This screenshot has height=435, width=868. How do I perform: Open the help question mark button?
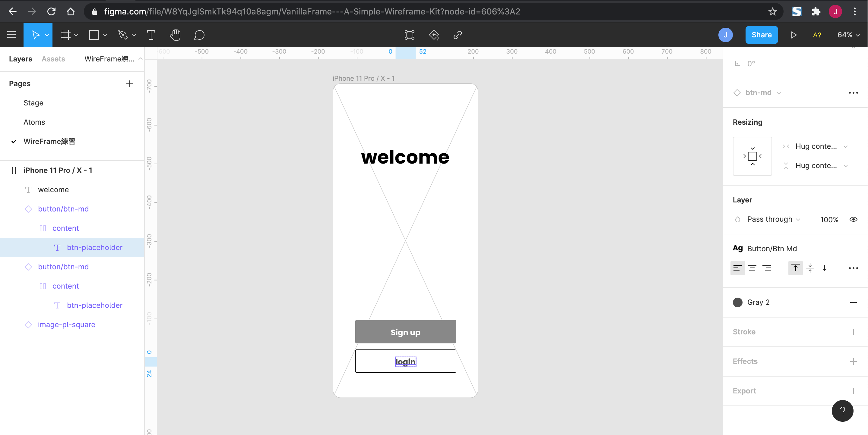point(842,411)
